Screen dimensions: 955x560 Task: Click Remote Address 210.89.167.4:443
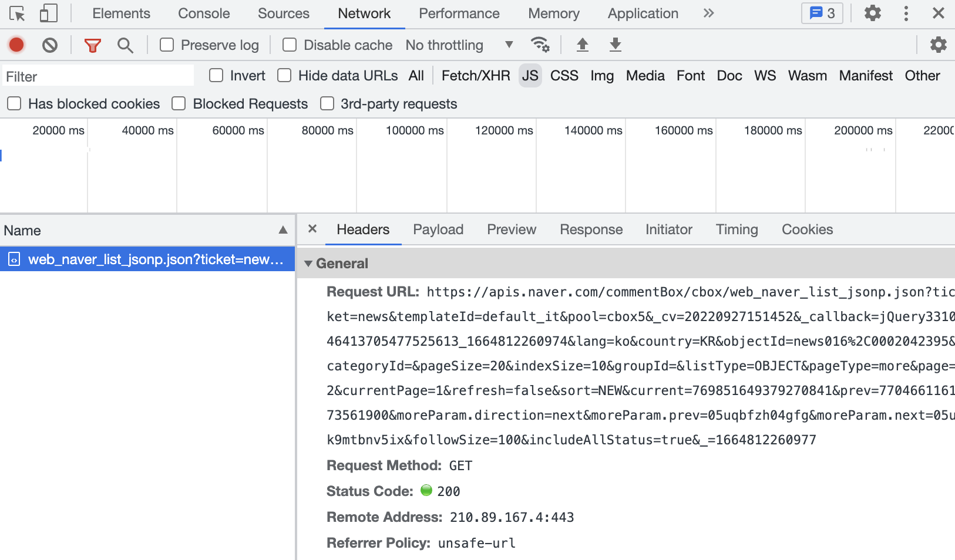coord(512,517)
